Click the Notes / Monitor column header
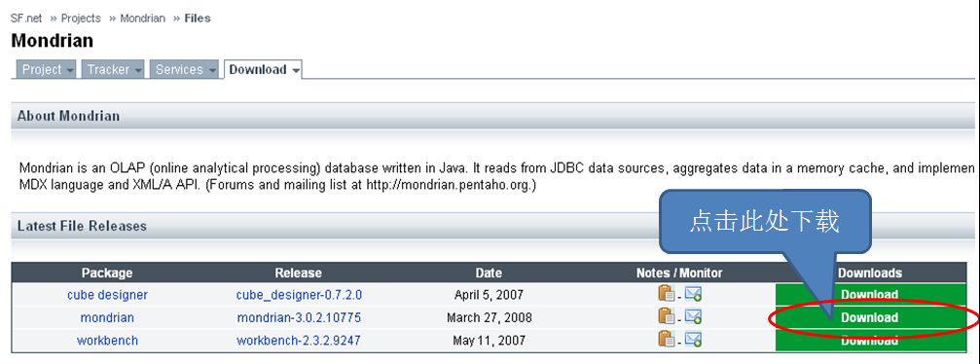This screenshot has width=980, height=364. [679, 273]
